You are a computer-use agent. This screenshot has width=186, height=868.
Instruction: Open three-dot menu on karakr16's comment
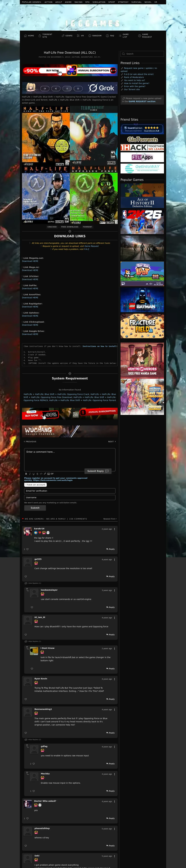click(114, 529)
